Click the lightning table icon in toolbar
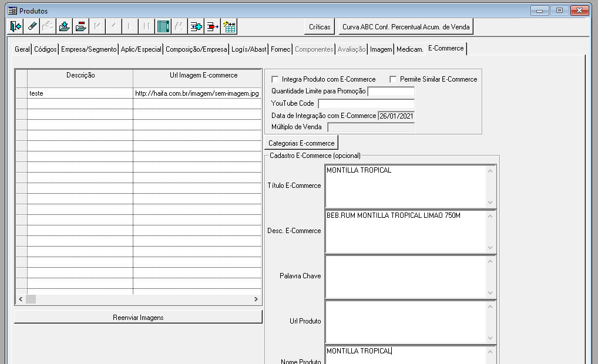This screenshot has width=598, height=364. (x=229, y=26)
